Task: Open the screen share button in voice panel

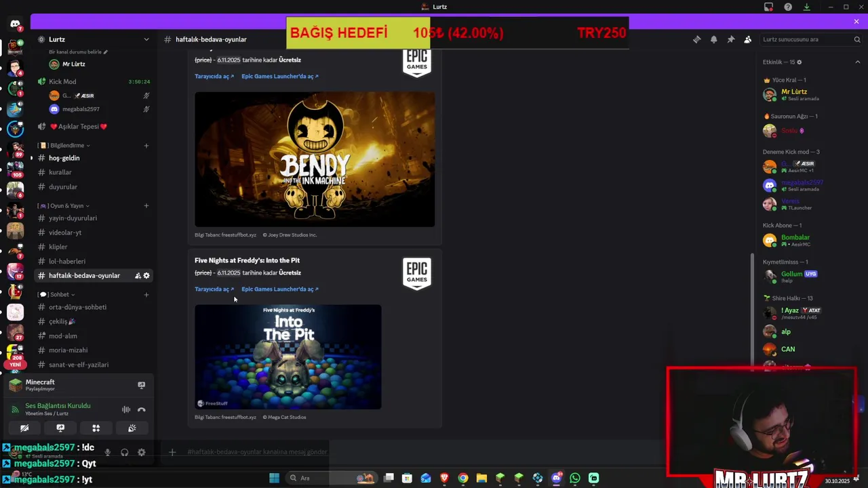Action: (60, 428)
